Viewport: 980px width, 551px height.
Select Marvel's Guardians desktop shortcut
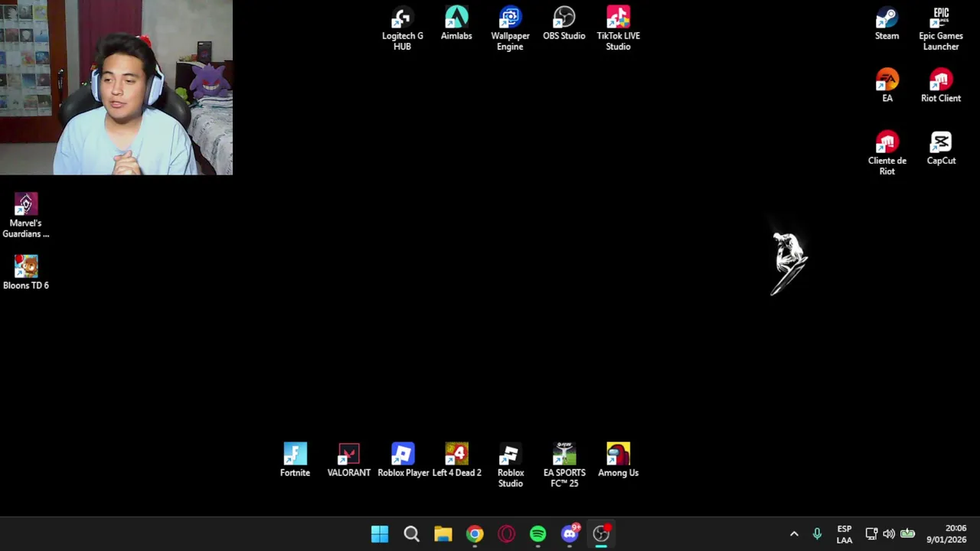(x=26, y=216)
